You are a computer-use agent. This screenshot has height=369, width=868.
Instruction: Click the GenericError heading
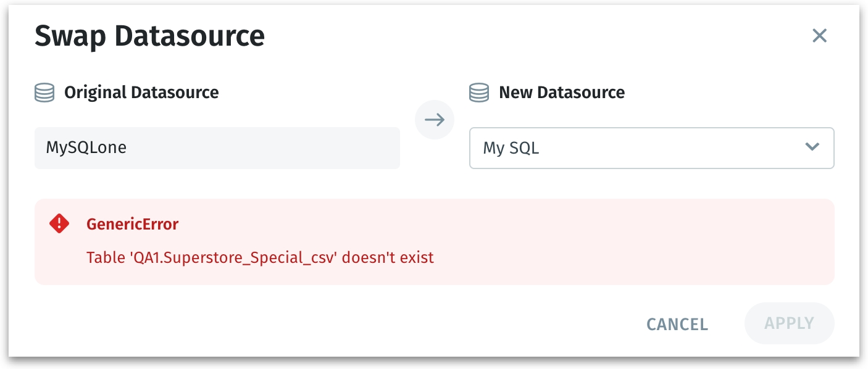pyautogui.click(x=132, y=224)
